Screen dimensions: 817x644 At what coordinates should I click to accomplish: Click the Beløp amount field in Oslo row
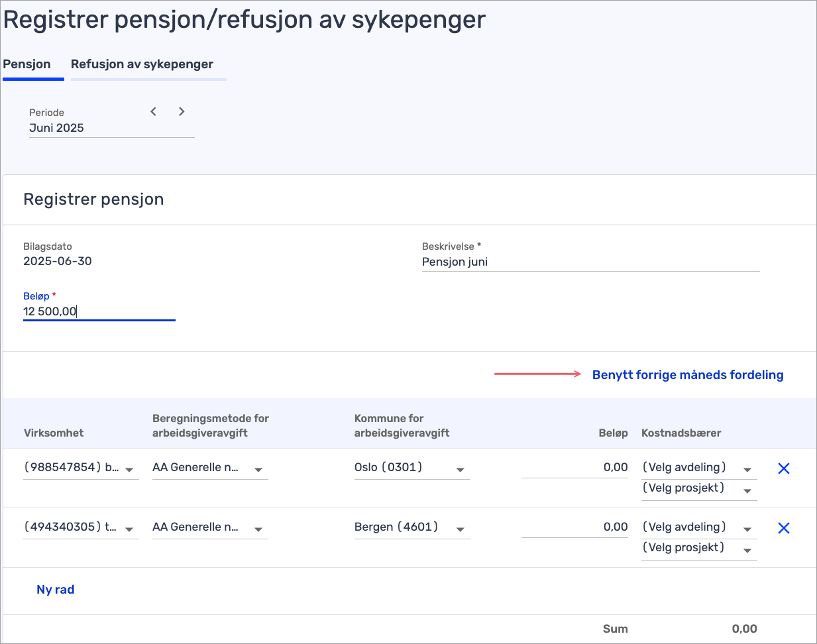pyautogui.click(x=574, y=468)
